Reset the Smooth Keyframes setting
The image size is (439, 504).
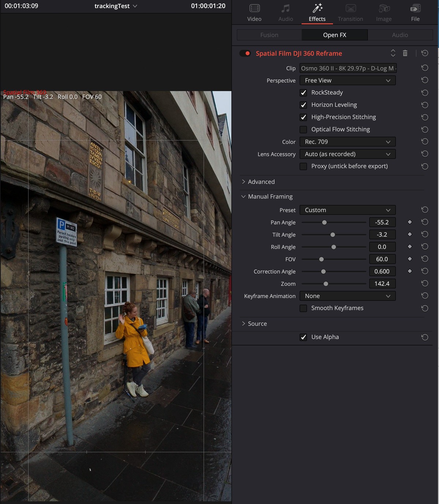click(x=425, y=308)
